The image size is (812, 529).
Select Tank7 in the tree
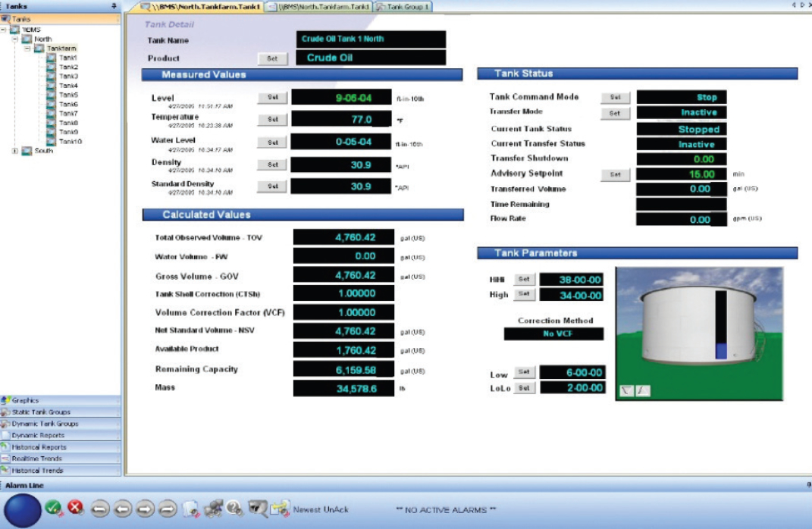click(x=68, y=114)
